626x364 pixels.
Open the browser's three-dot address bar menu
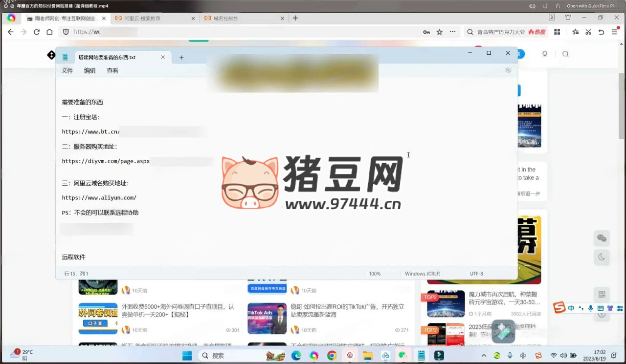tap(453, 32)
